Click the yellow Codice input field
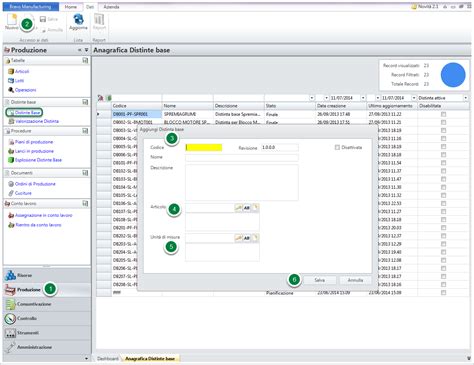Screen dimensions: 474x365 (204, 147)
